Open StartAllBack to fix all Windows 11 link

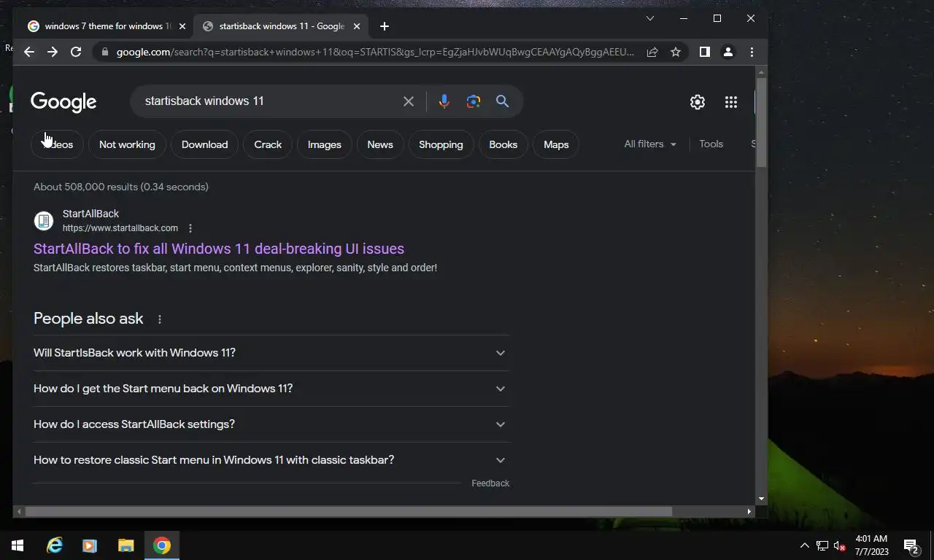pos(219,249)
